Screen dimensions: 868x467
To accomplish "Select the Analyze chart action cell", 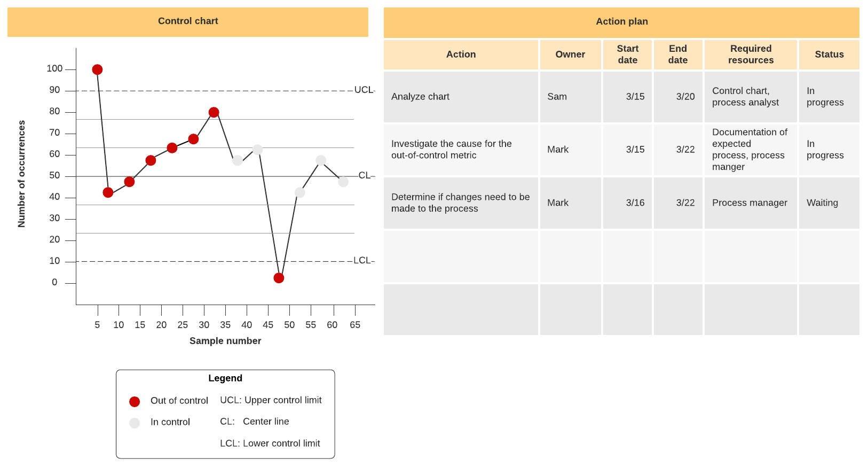I will click(461, 97).
